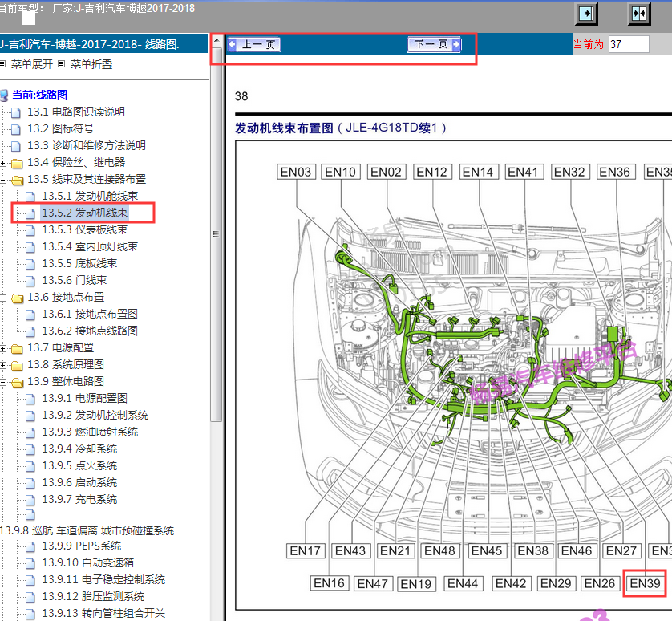This screenshot has height=621, width=672.
Task: Click connector label EN16 in diagram
Action: 330,583
